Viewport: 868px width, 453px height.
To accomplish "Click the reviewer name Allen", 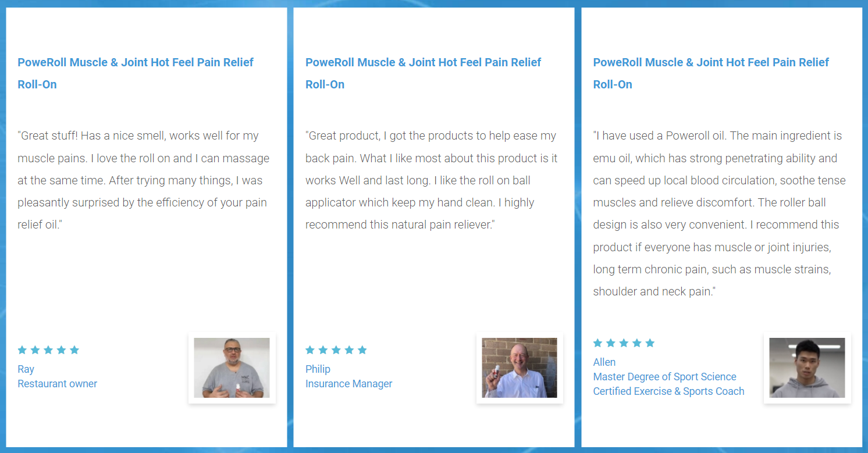I will pyautogui.click(x=604, y=362).
